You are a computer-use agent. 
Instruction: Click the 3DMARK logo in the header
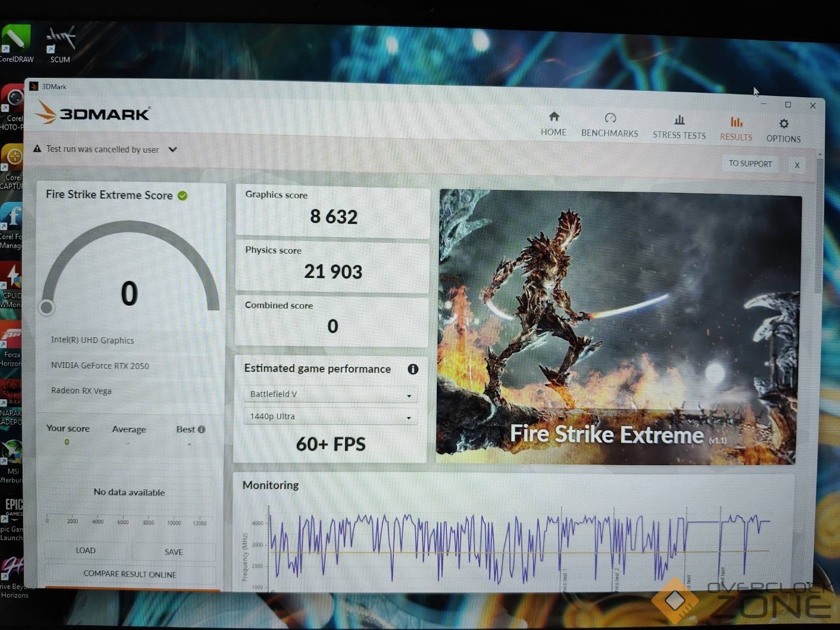(x=93, y=112)
